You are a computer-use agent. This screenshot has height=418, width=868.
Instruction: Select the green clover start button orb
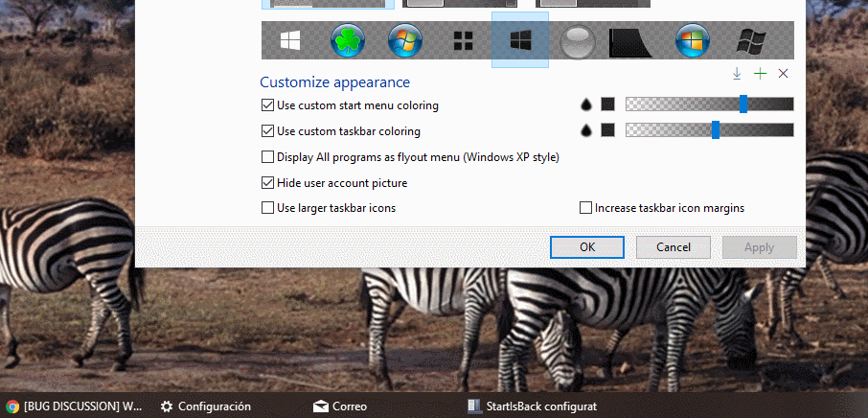pyautogui.click(x=347, y=41)
